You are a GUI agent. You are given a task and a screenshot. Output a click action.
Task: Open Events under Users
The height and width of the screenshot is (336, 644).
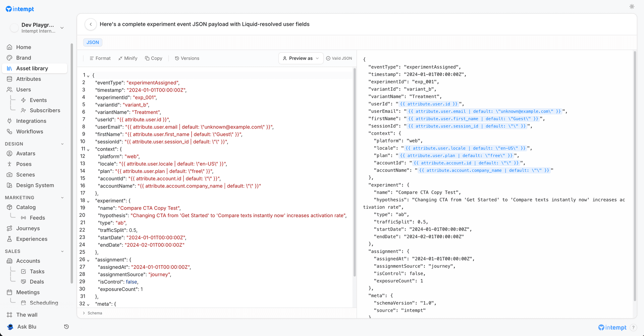38,100
